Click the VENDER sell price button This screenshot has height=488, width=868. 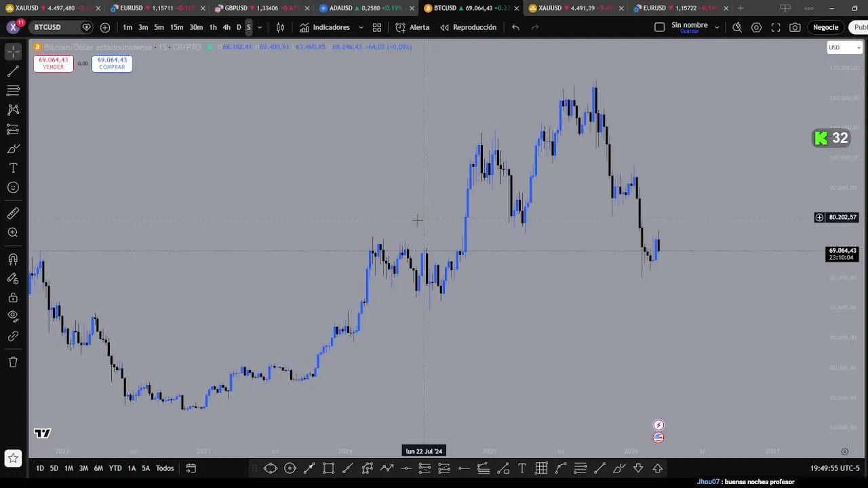(54, 63)
